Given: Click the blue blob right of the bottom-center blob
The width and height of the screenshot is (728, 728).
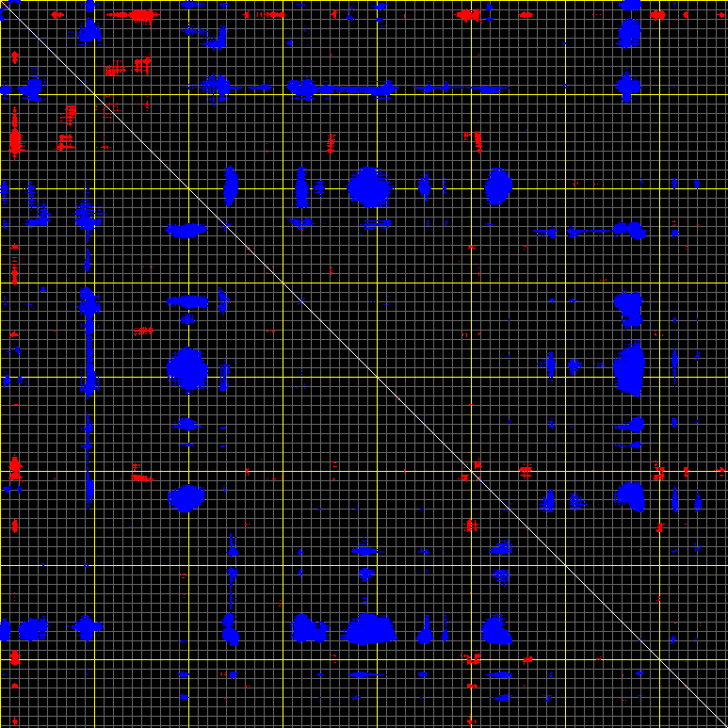Looking at the screenshot, I should pos(495,629).
